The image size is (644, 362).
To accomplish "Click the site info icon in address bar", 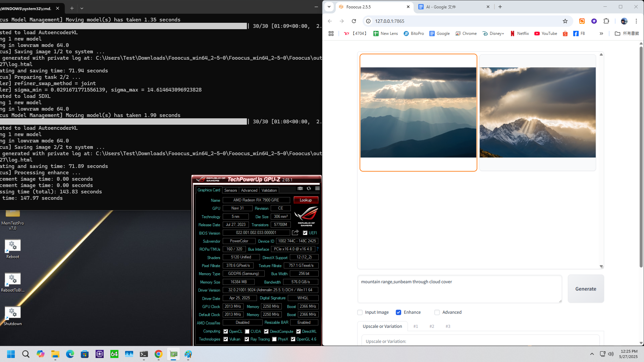I will point(368,21).
